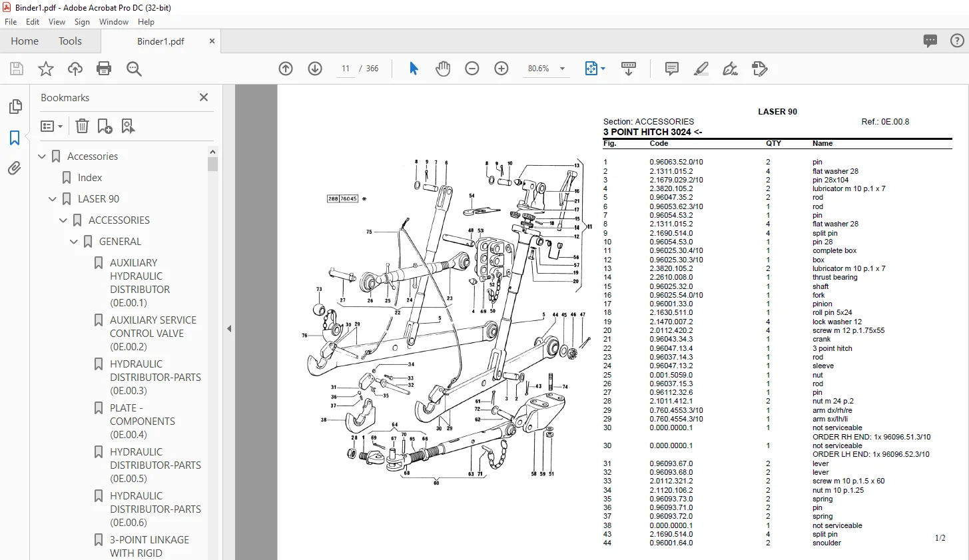Choose the Selection arrow tool
The height and width of the screenshot is (560, 969).
[x=414, y=69]
